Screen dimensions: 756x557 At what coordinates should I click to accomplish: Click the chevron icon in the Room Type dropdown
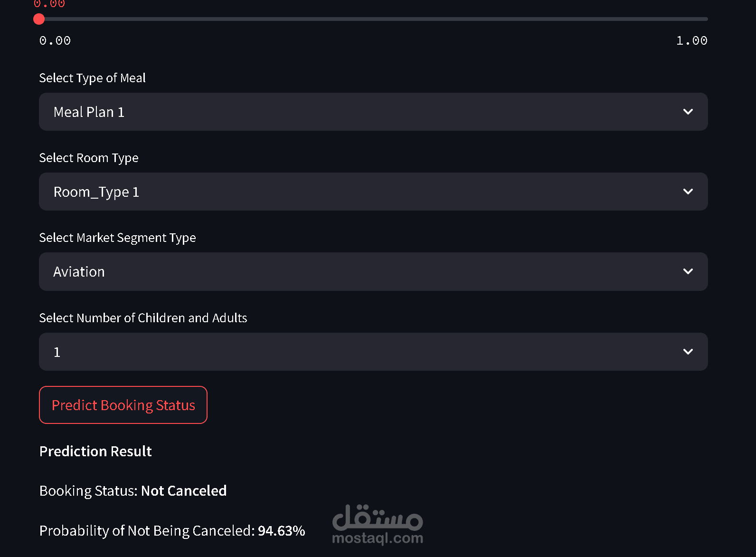coord(688,192)
